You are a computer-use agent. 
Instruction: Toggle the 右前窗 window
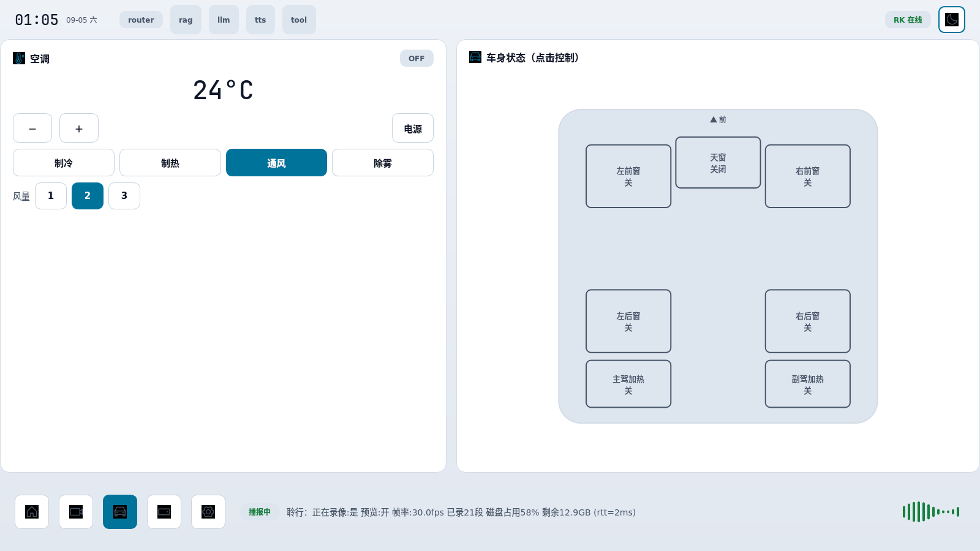point(808,176)
